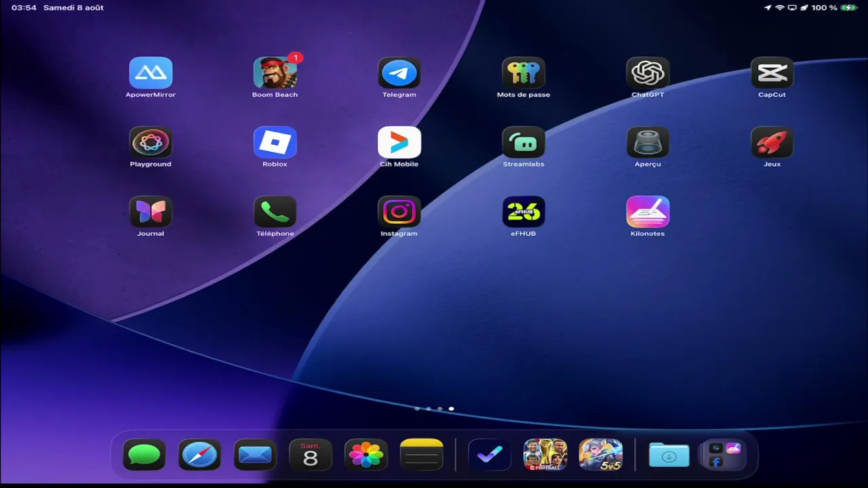Tap the location arrow status icon

(x=768, y=7)
